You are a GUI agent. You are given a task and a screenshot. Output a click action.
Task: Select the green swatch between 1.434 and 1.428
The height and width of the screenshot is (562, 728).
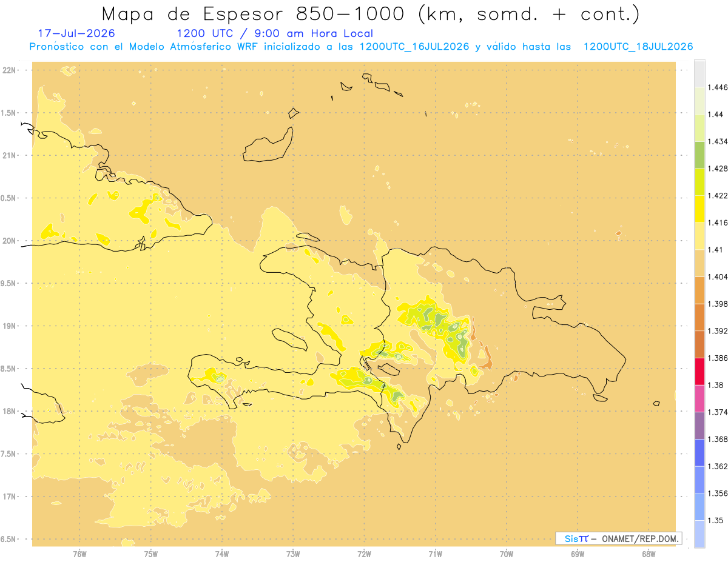click(699, 155)
